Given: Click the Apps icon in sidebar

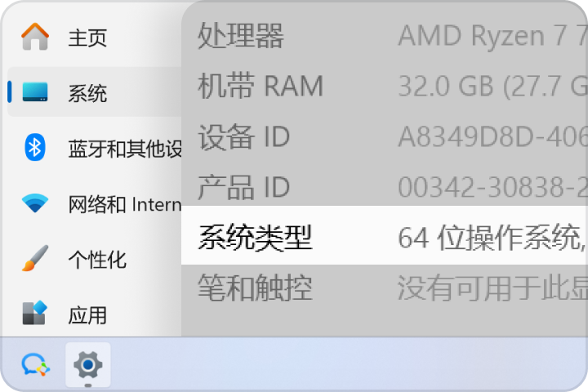Looking at the screenshot, I should point(34,314).
